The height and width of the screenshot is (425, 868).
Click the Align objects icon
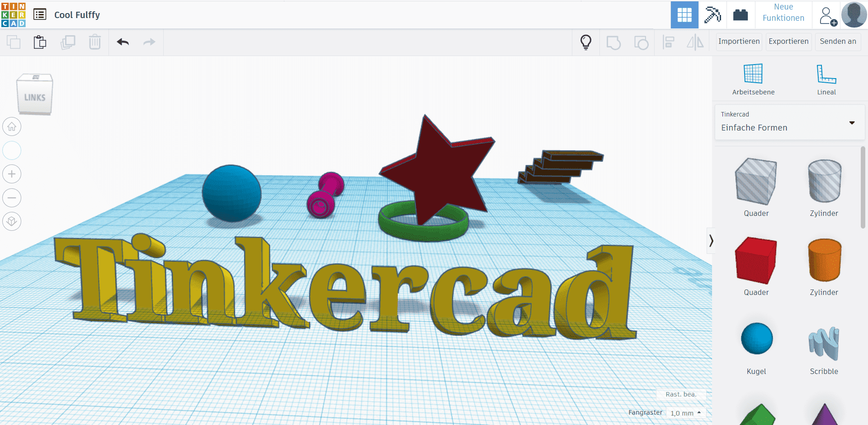(668, 42)
